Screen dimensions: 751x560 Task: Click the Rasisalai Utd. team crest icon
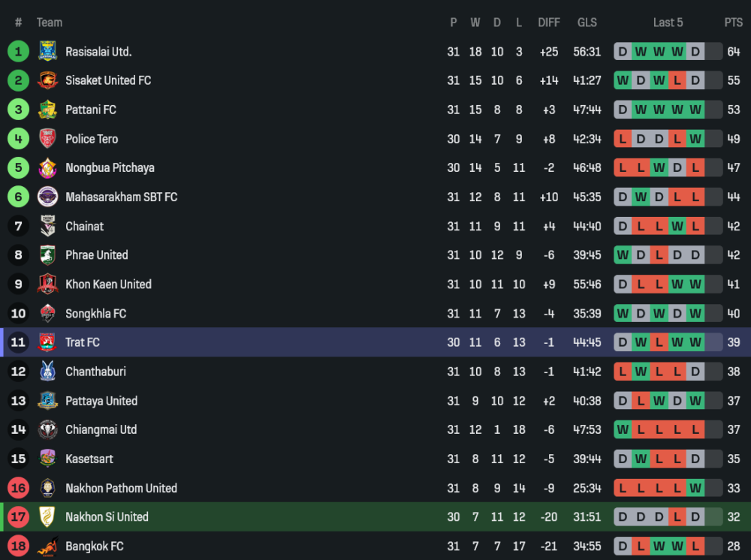click(x=47, y=51)
